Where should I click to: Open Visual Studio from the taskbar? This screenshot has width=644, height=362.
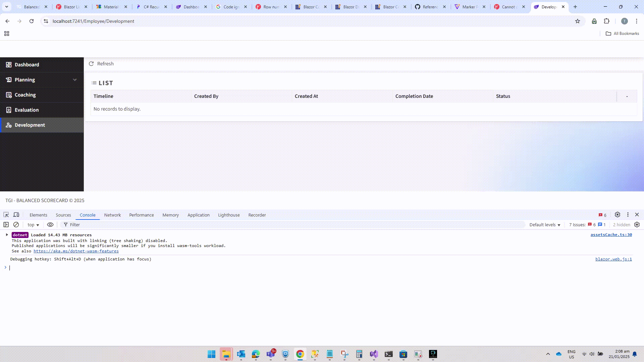[x=374, y=354]
